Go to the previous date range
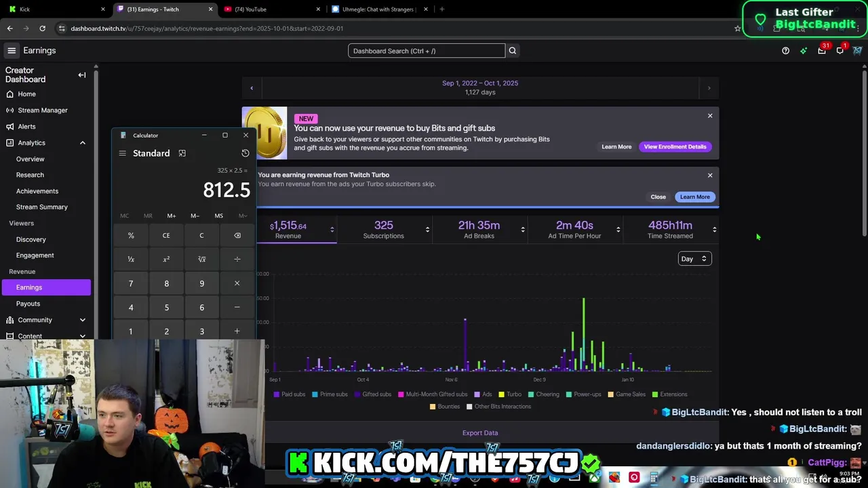The height and width of the screenshot is (488, 868). (252, 88)
